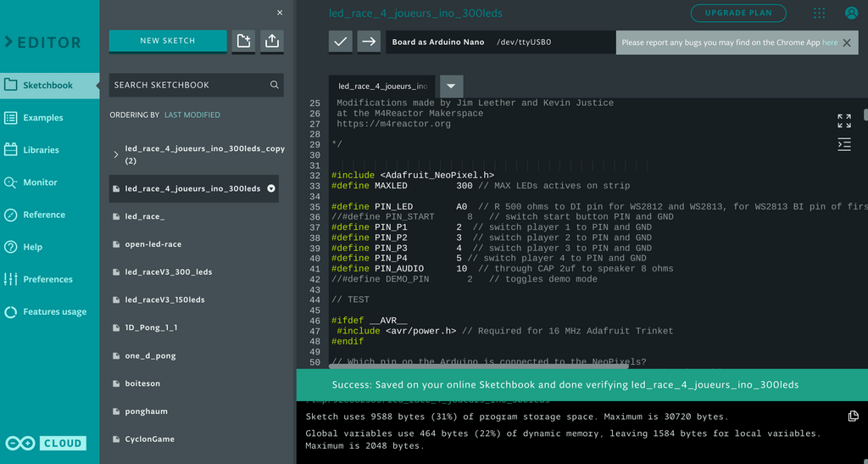The height and width of the screenshot is (464, 868).
Task: Copy console output with copy icon
Action: (854, 416)
